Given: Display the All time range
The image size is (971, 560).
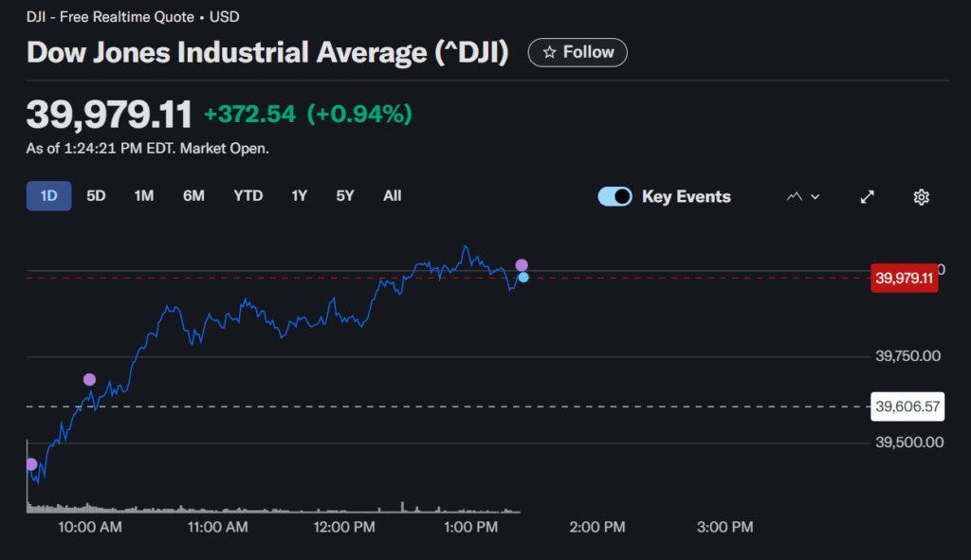Looking at the screenshot, I should pyautogui.click(x=392, y=196).
